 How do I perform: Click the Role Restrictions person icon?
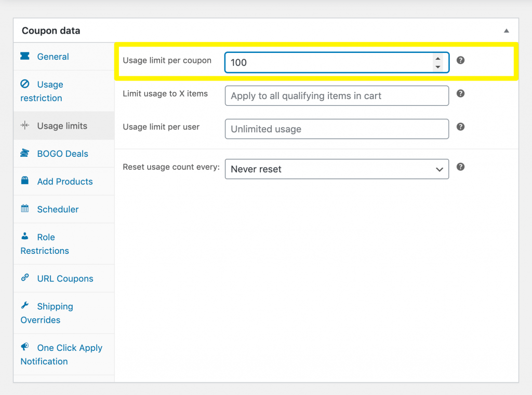[x=25, y=236]
